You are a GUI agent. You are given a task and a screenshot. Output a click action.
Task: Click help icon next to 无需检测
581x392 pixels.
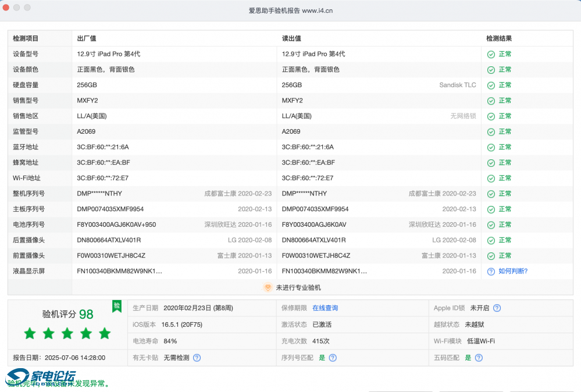click(x=197, y=358)
